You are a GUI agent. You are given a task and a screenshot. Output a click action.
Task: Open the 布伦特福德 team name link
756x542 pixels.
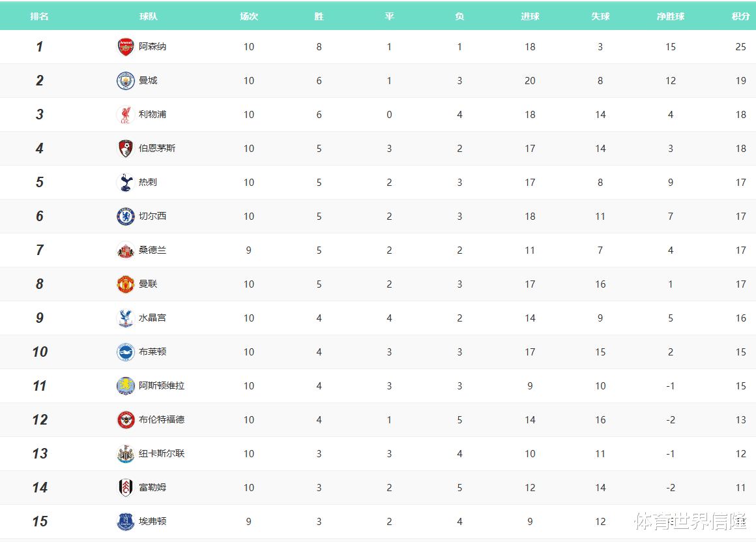[x=162, y=419]
